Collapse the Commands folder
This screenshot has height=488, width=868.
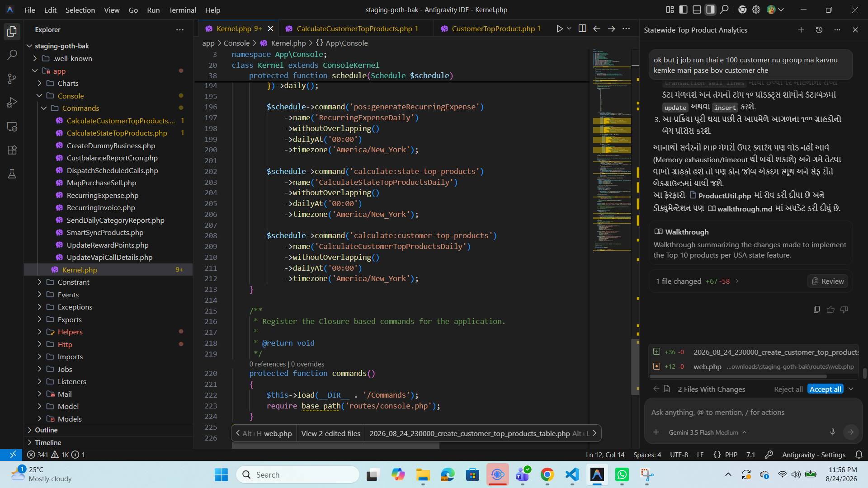pos(80,108)
